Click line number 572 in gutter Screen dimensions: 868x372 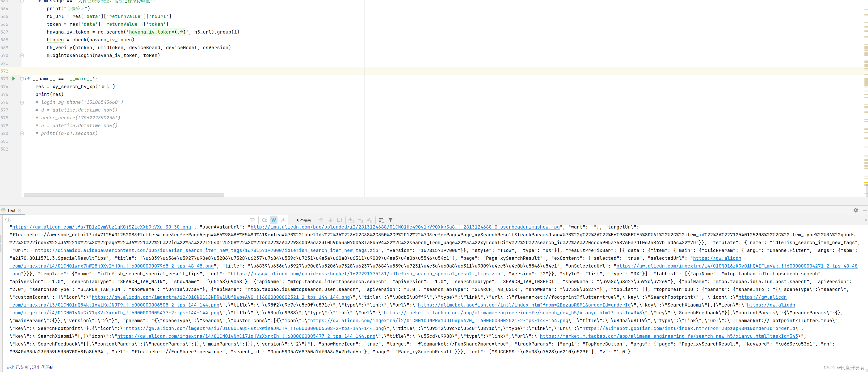point(4,71)
